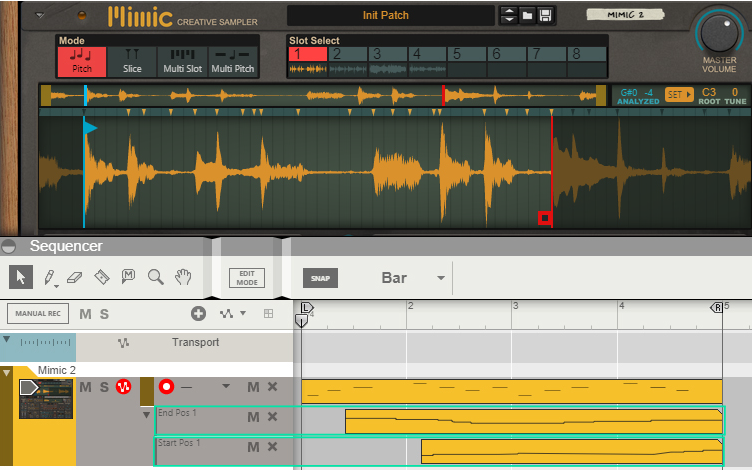Click the global Mute M in track header
Viewport: 752px width, 470px height.
coord(85,314)
